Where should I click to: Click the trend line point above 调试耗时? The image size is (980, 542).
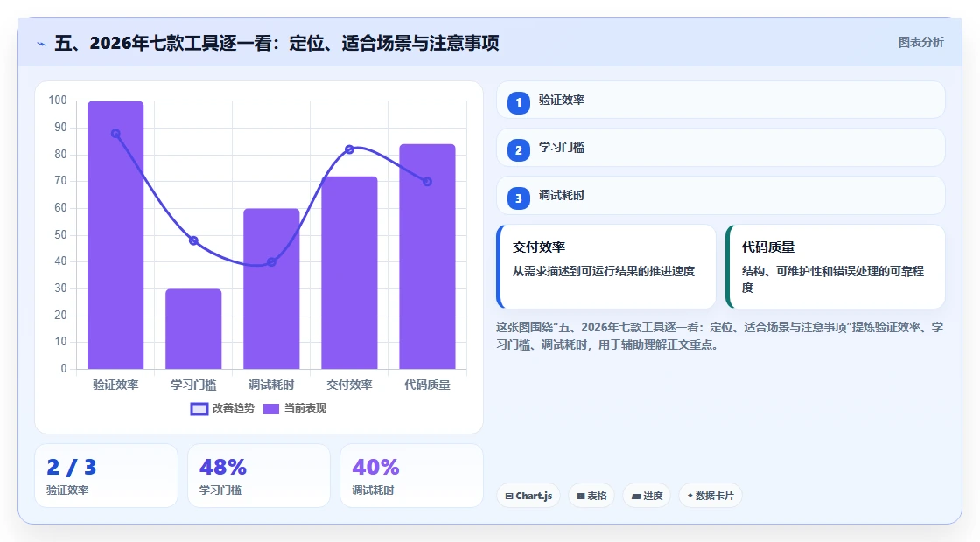pyautogui.click(x=271, y=262)
